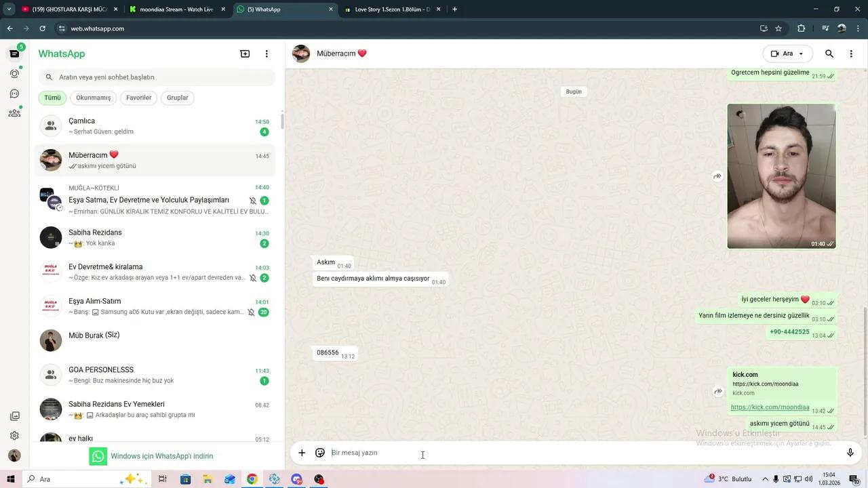The height and width of the screenshot is (488, 868).
Task: Select the Tümü filter chip
Action: coord(52,98)
